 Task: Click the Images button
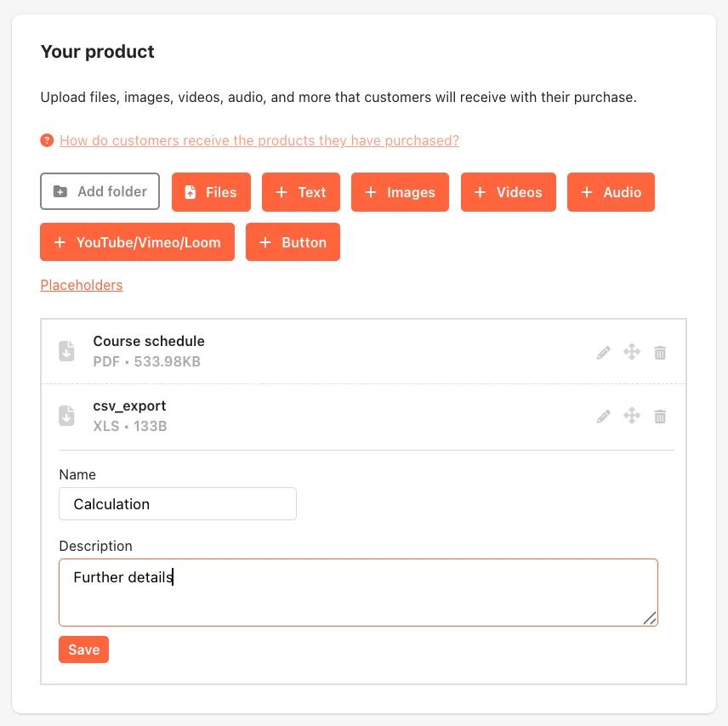pos(400,192)
